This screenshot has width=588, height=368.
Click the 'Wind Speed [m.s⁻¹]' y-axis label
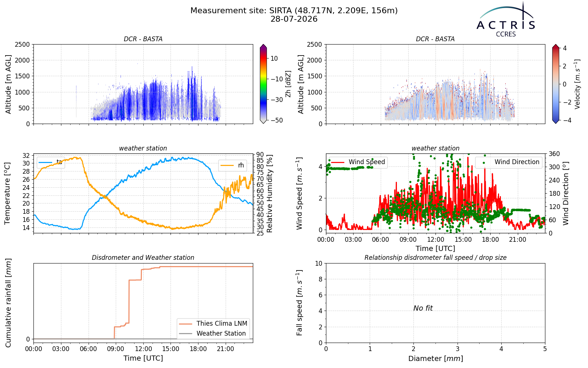(300, 194)
